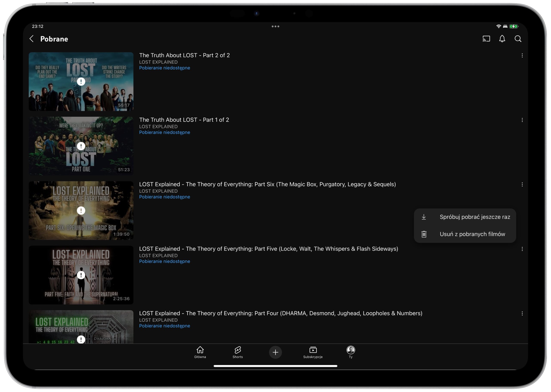Click the trash icon in the popup menu
The height and width of the screenshot is (392, 551).
pyautogui.click(x=424, y=234)
